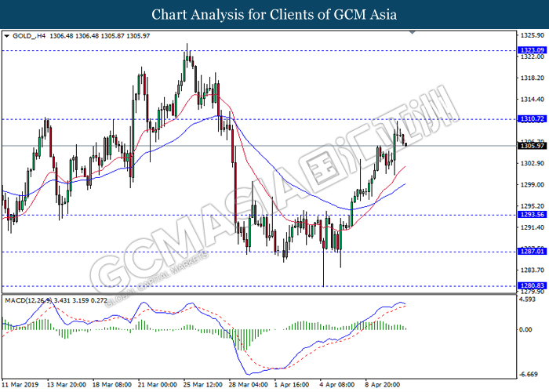Click the MACD scale value -6.669

[x=529, y=375]
